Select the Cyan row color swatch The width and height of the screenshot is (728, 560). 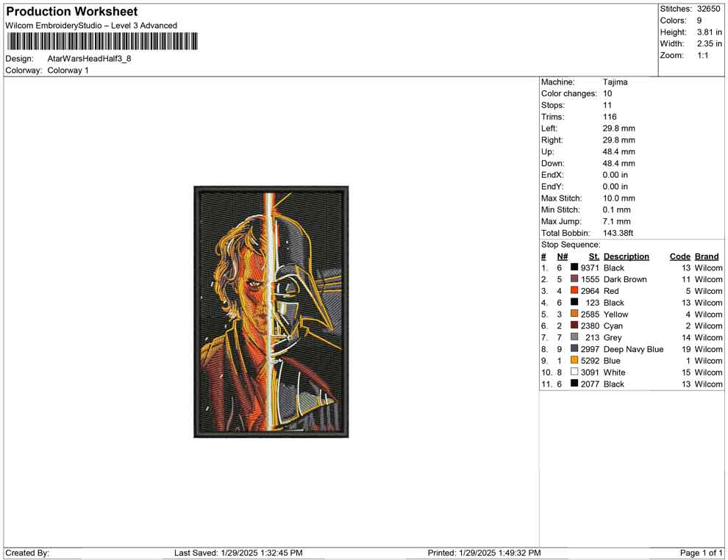pos(574,326)
